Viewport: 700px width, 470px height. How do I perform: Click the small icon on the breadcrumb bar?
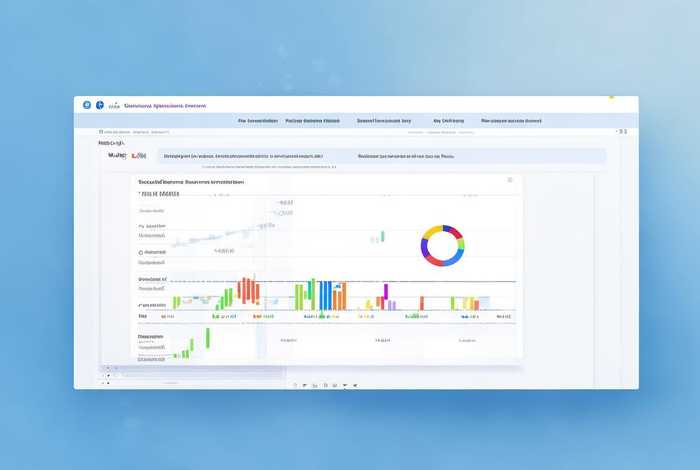coord(101,131)
